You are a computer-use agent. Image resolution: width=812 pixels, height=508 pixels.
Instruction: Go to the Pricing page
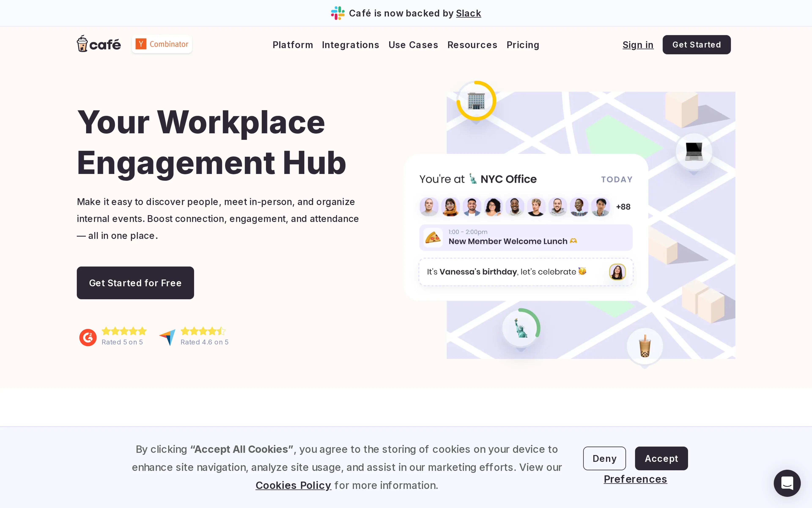[x=523, y=45]
